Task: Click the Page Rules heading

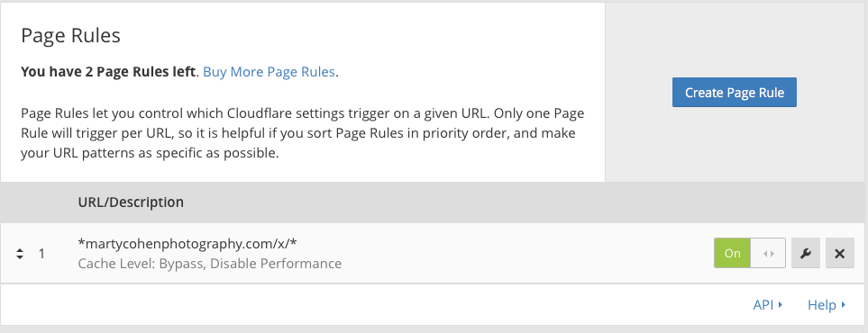Action: [x=70, y=36]
